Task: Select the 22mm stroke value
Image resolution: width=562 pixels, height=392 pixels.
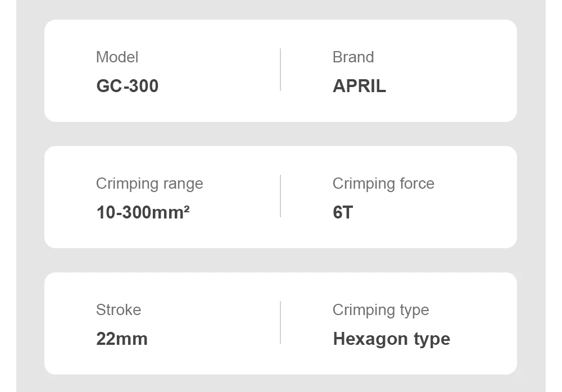Action: pos(122,339)
